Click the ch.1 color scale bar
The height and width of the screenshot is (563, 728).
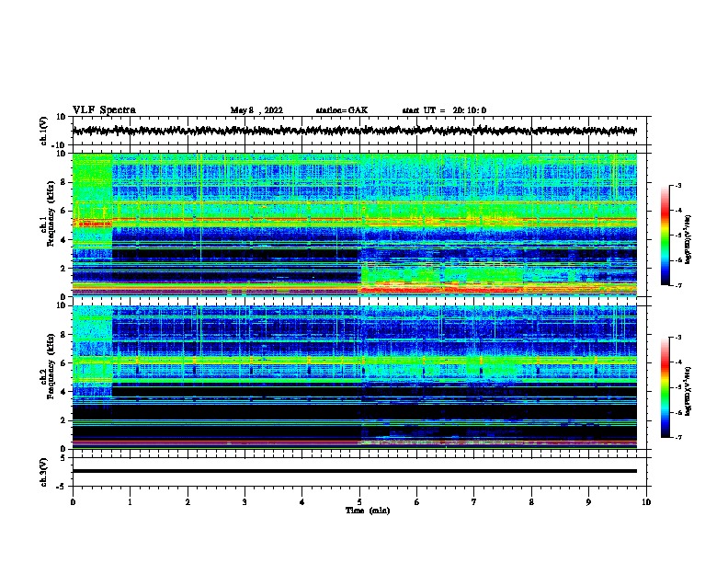point(665,236)
